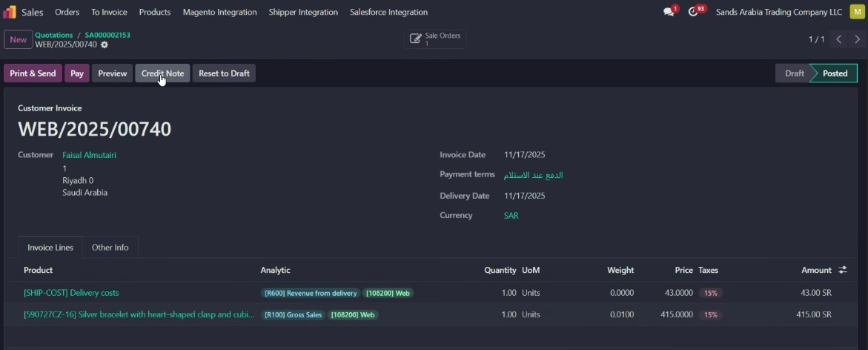Open Salesforce Integration menu
Image resolution: width=868 pixels, height=350 pixels.
click(x=388, y=12)
